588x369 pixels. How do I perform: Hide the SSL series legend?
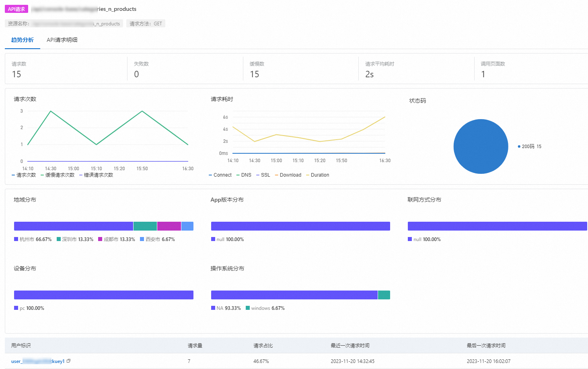click(x=263, y=175)
